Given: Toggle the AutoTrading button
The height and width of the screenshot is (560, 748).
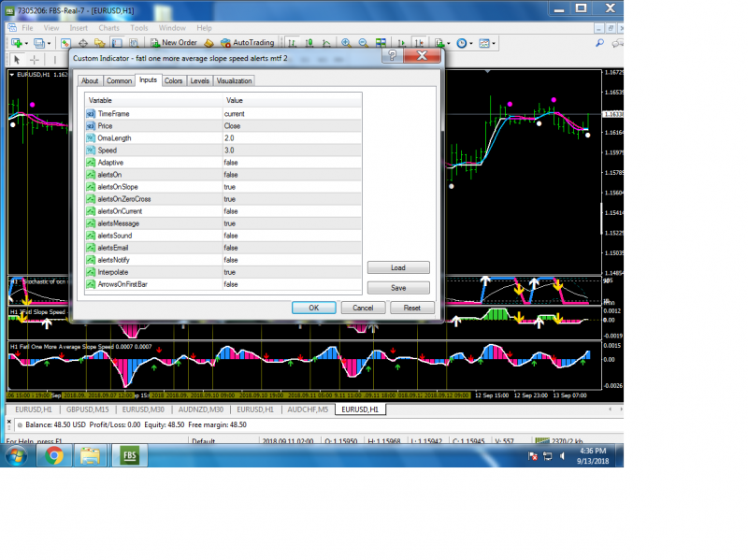Looking at the screenshot, I should coord(247,43).
